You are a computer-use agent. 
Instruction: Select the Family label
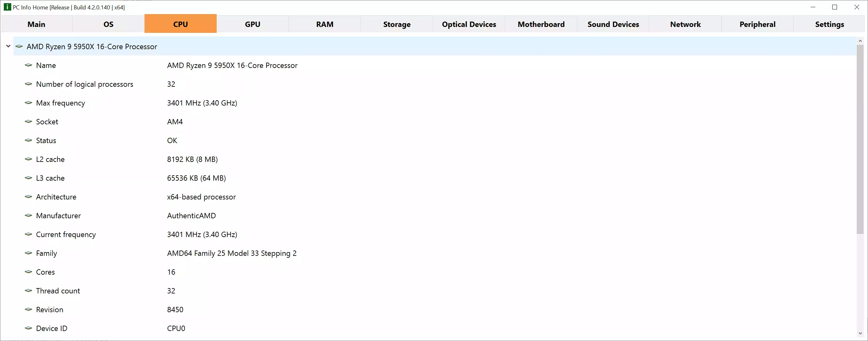[x=46, y=253]
